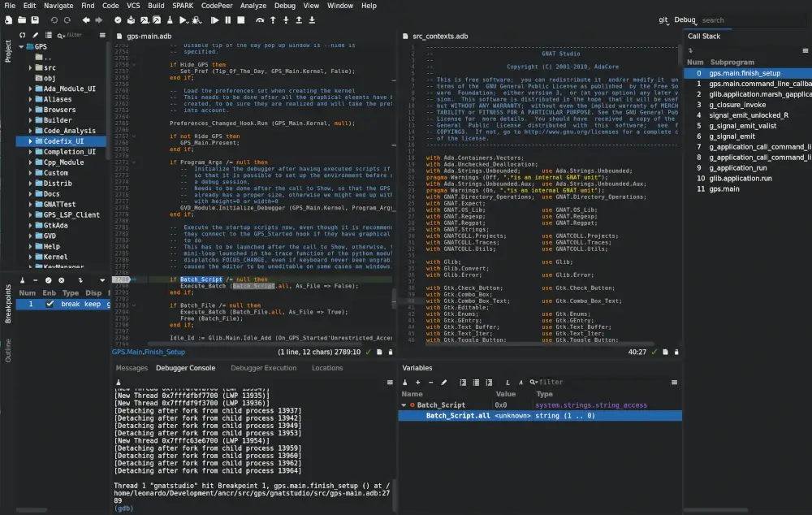Remove a variable with the minus icon

point(431,383)
